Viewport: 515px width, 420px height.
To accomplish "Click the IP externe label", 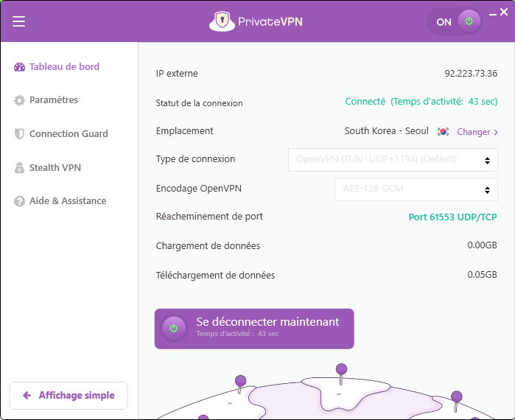I will tap(177, 73).
